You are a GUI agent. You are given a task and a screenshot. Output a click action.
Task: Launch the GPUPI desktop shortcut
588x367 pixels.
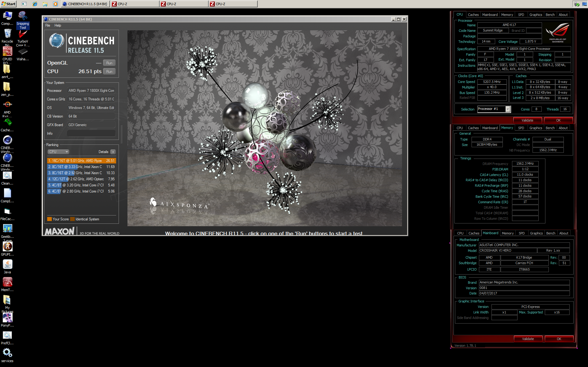(x=7, y=249)
